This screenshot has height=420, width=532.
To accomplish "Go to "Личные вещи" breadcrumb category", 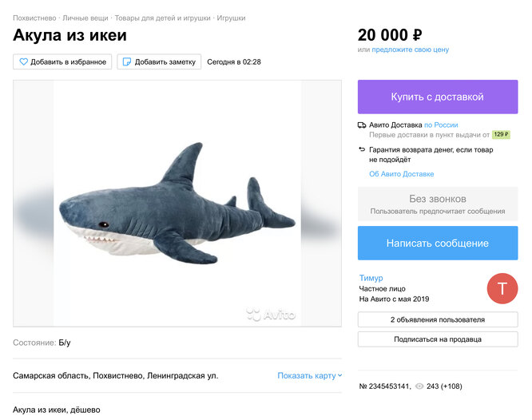I will pyautogui.click(x=85, y=18).
